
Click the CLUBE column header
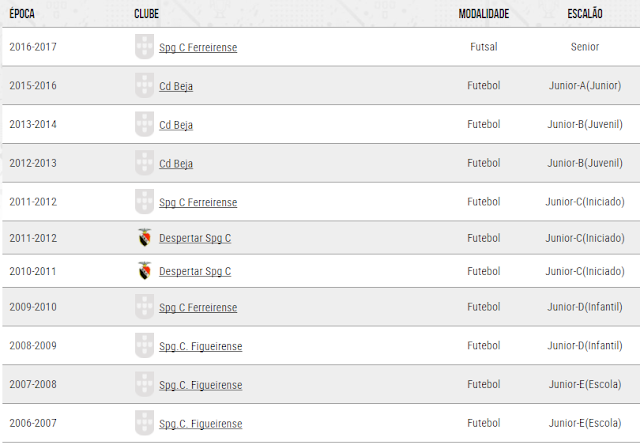click(146, 14)
